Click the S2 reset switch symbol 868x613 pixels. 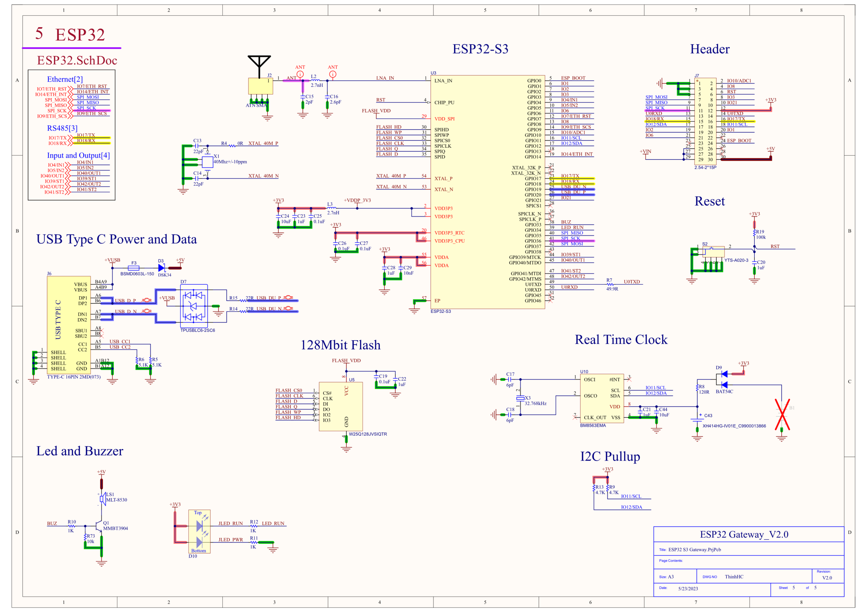point(713,252)
